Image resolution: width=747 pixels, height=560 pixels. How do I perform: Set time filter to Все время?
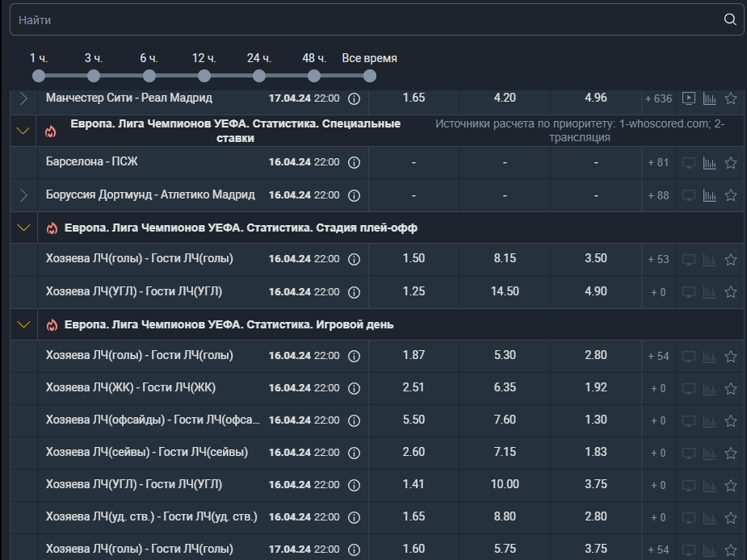369,76
